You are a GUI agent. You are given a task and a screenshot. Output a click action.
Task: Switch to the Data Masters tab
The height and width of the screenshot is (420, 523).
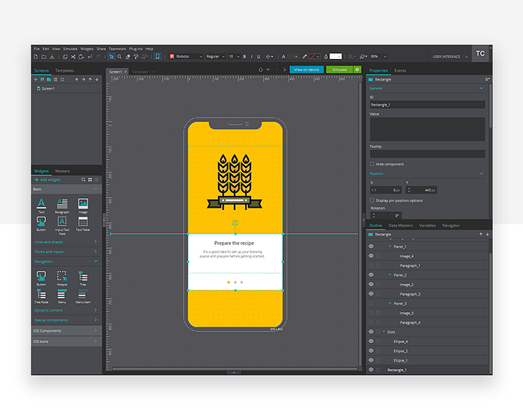click(400, 225)
